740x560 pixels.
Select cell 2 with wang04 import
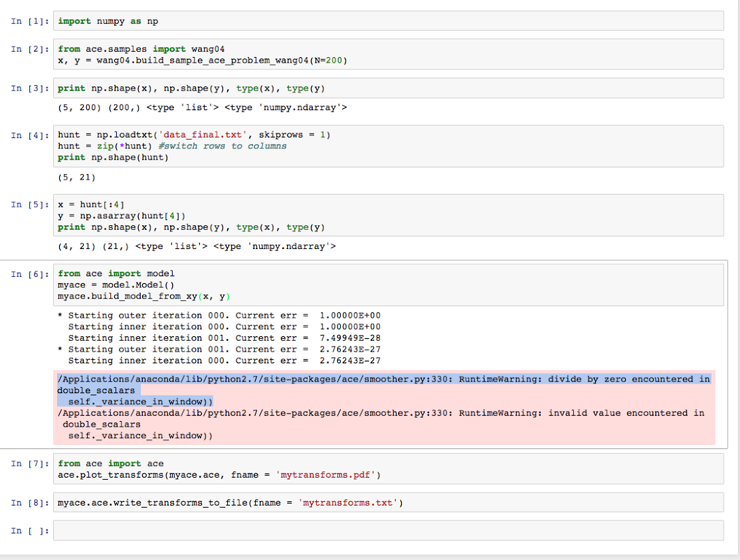pyautogui.click(x=388, y=54)
